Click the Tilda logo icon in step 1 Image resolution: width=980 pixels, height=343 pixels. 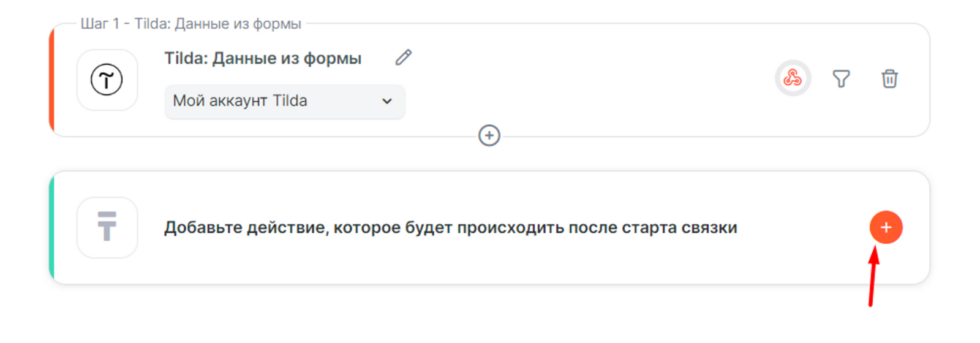[107, 80]
